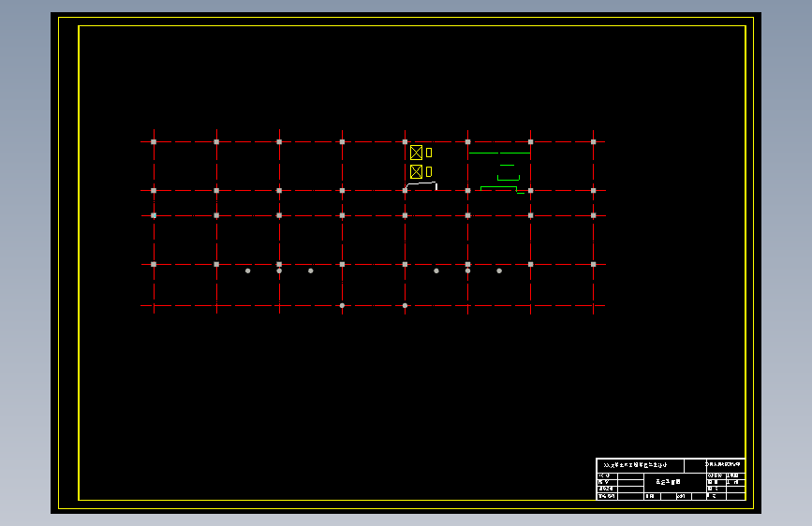
Task: Click the title block table in the drawing corner
Action: pyautogui.click(x=671, y=479)
